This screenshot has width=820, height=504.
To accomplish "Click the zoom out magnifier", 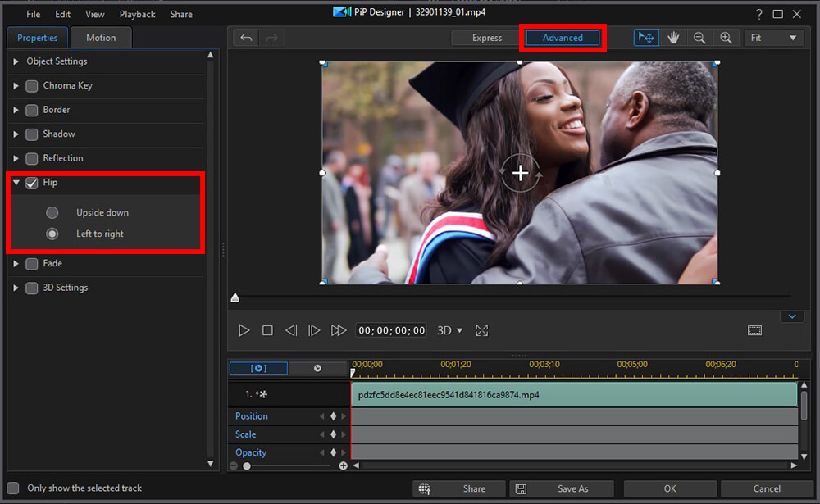I will [x=699, y=38].
